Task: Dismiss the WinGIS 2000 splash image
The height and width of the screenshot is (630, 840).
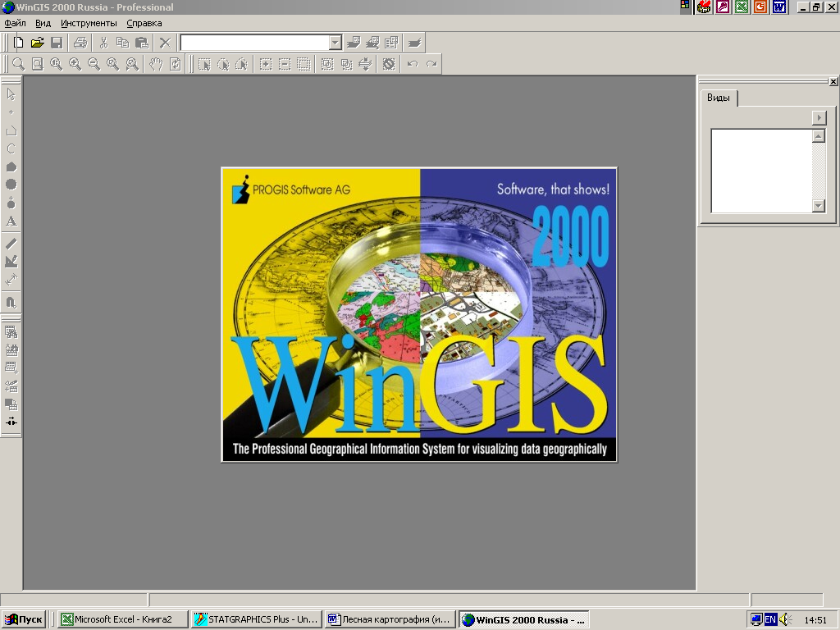Action: 419,314
